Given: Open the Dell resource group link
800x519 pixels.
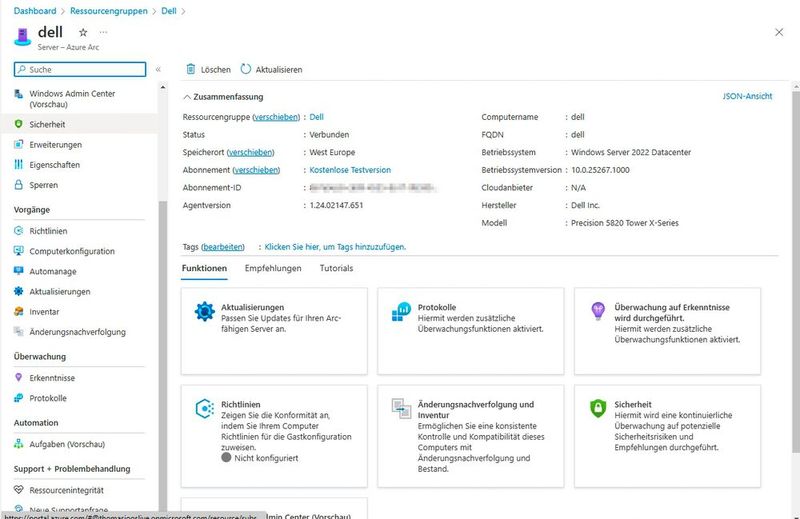Looking at the screenshot, I should click(x=316, y=117).
